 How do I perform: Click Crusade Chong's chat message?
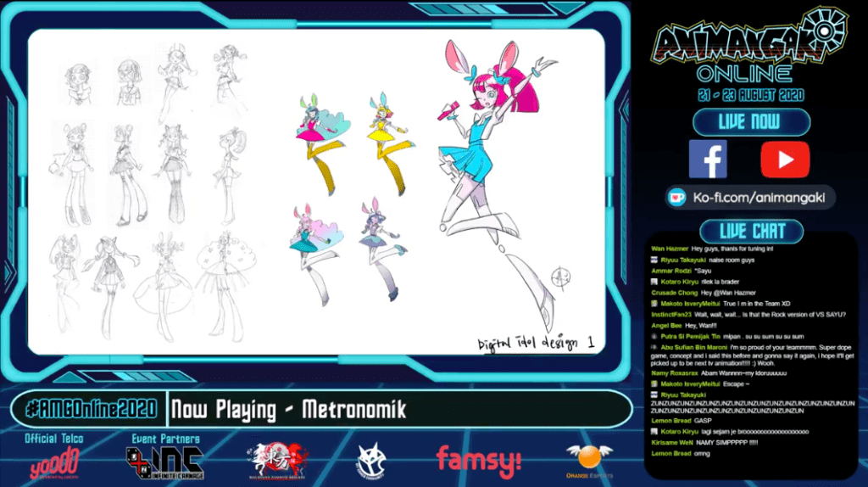(x=703, y=293)
